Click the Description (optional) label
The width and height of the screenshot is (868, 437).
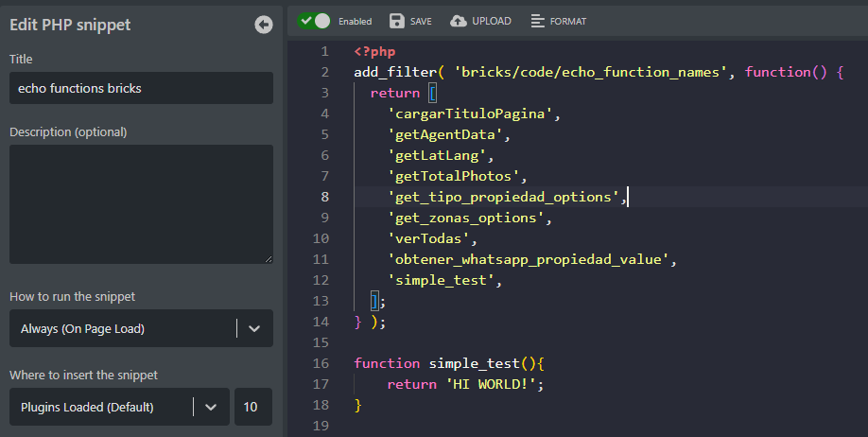tap(68, 132)
